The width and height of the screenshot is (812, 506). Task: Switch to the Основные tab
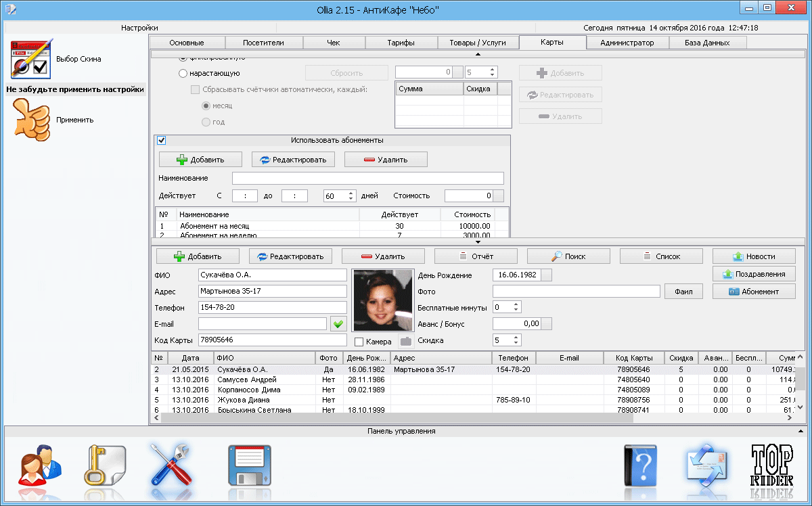(x=187, y=43)
